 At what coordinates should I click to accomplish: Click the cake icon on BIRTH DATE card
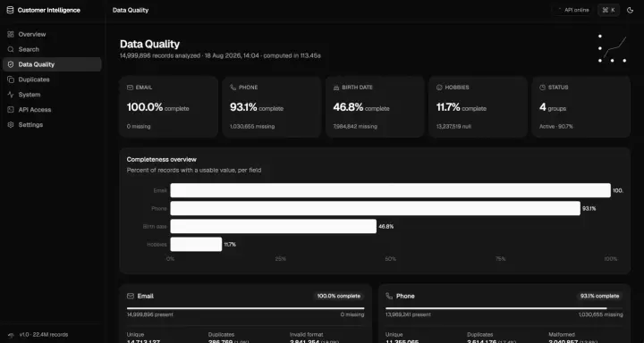(336, 88)
